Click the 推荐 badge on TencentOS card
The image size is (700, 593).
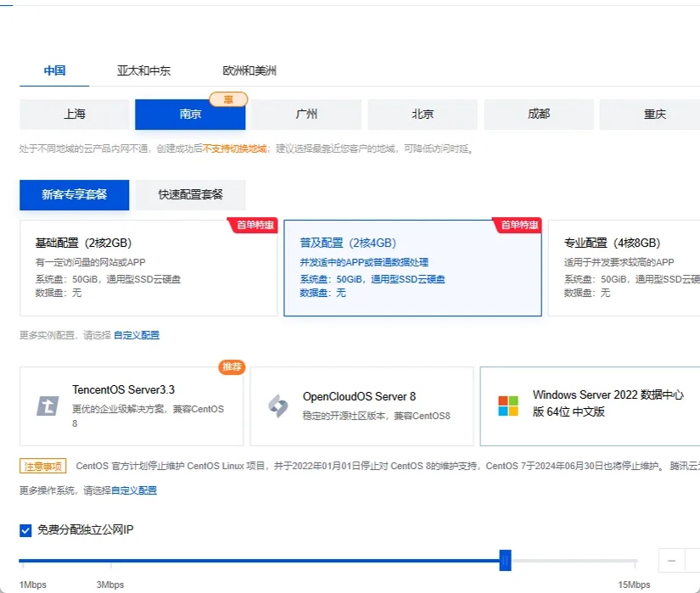pos(233,367)
